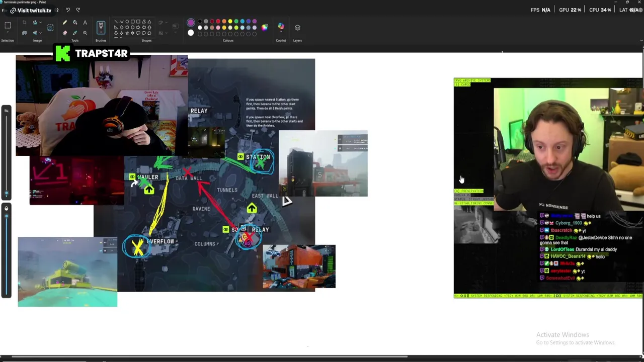This screenshot has height=362, width=644.
Task: Pick the Diamond shape
Action: (x=121, y=27)
